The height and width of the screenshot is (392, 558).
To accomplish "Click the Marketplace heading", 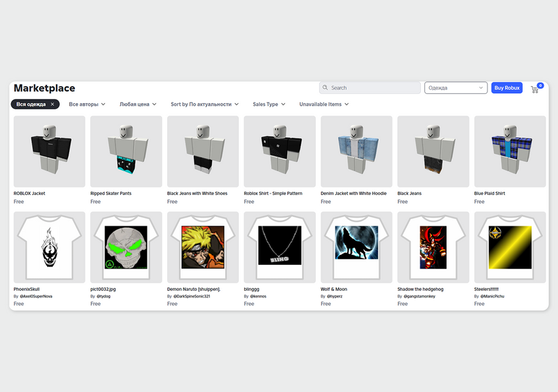I will pos(44,88).
